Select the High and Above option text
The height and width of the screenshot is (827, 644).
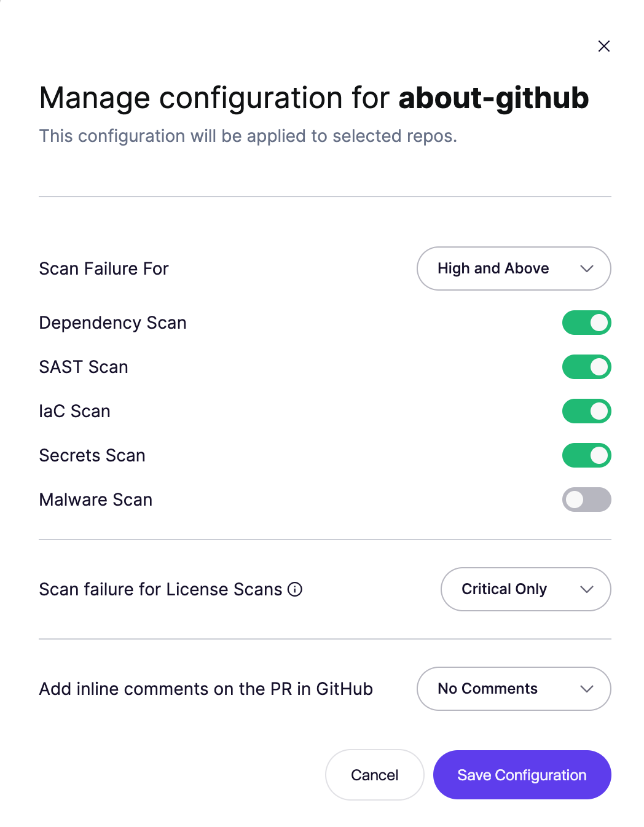click(x=493, y=268)
